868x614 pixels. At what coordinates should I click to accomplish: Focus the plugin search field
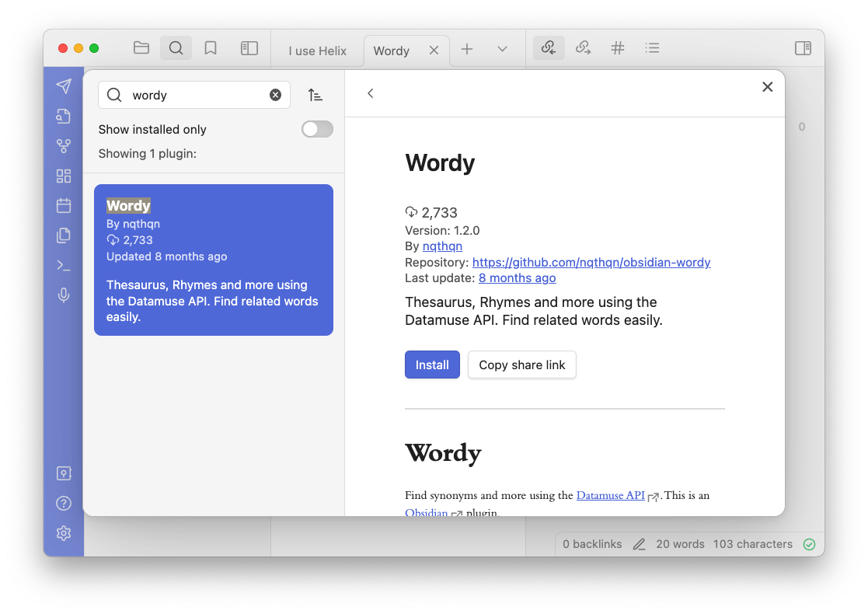tap(193, 96)
